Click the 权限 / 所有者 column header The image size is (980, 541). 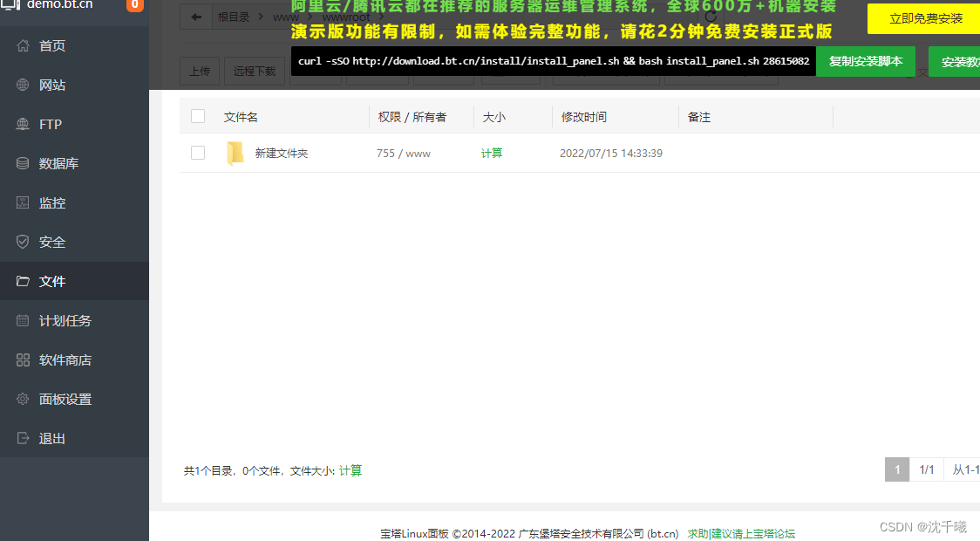412,117
